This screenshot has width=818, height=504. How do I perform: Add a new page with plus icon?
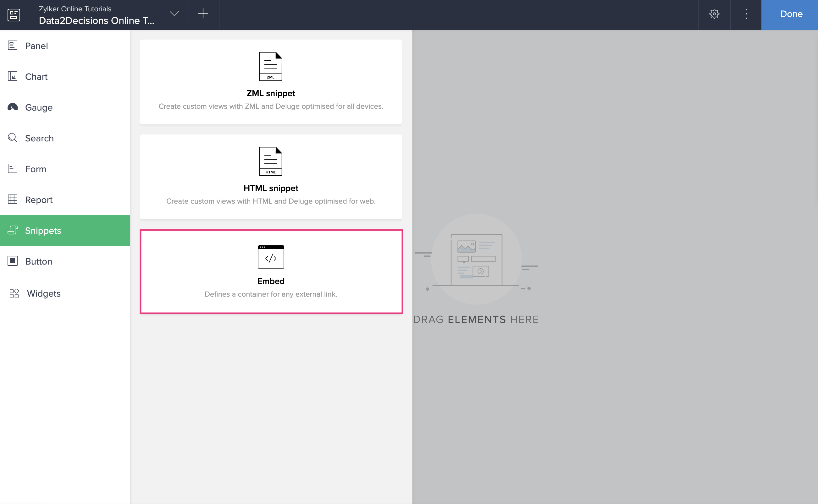[x=203, y=14]
